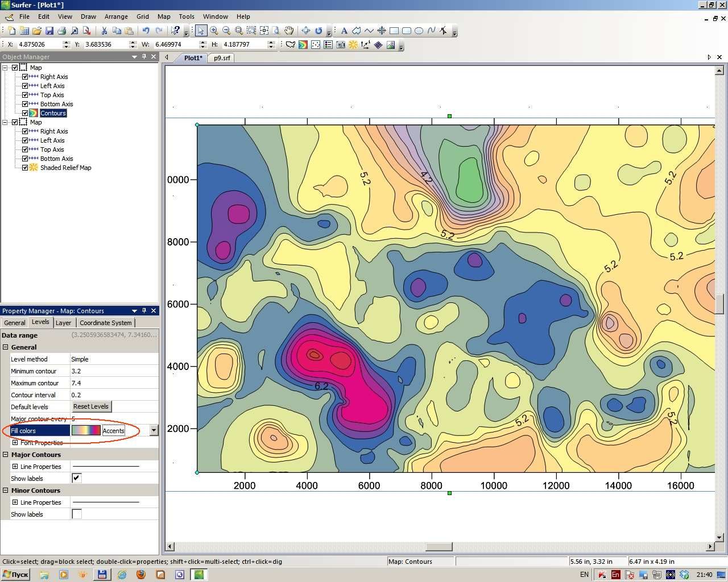Uncheck the Contours layer visibility checkbox

click(x=25, y=113)
